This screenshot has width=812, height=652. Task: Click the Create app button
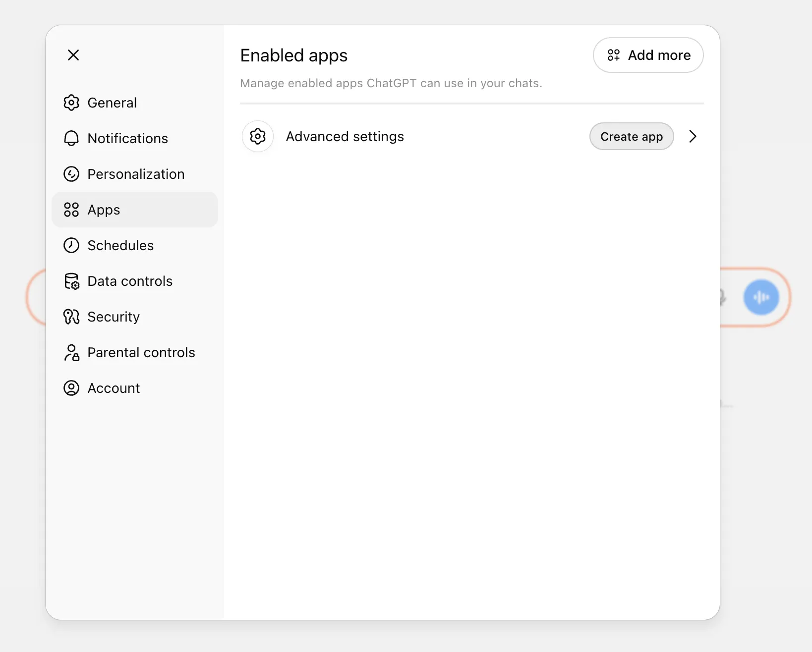(631, 136)
